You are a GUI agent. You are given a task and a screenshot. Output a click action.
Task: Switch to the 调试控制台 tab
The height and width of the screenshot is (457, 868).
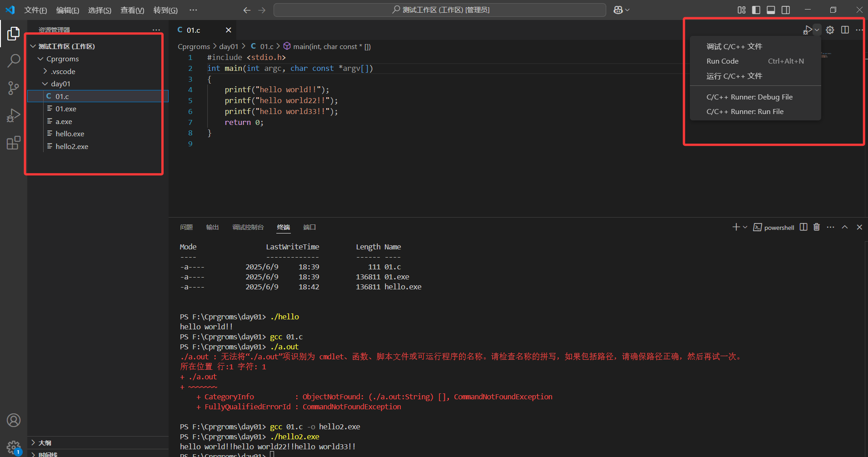click(248, 227)
